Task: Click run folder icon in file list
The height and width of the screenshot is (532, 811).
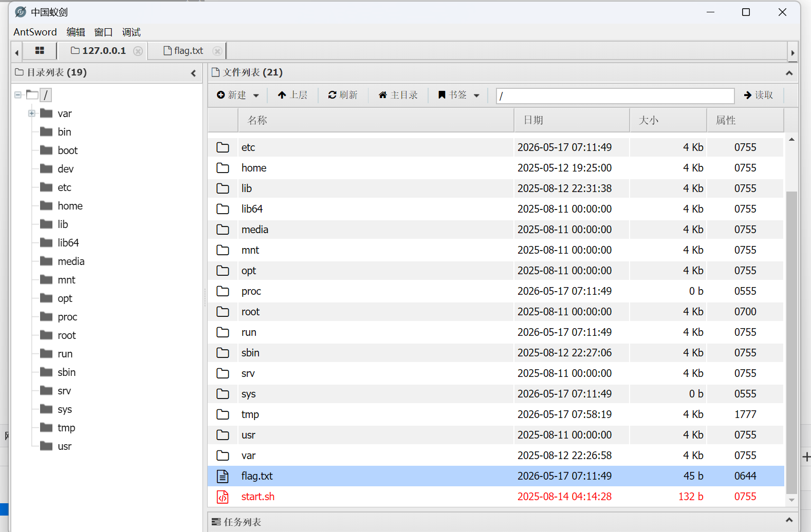Action: (x=223, y=332)
